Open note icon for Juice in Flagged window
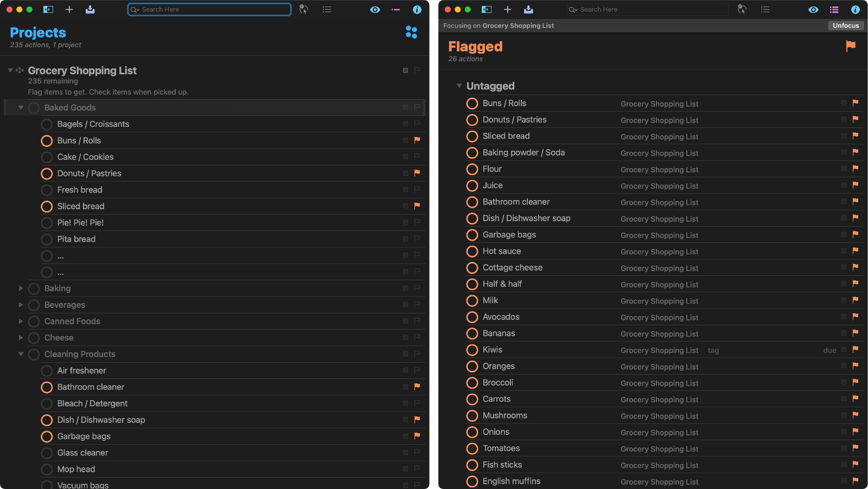Screen dimensions: 868x489 [x=844, y=185]
